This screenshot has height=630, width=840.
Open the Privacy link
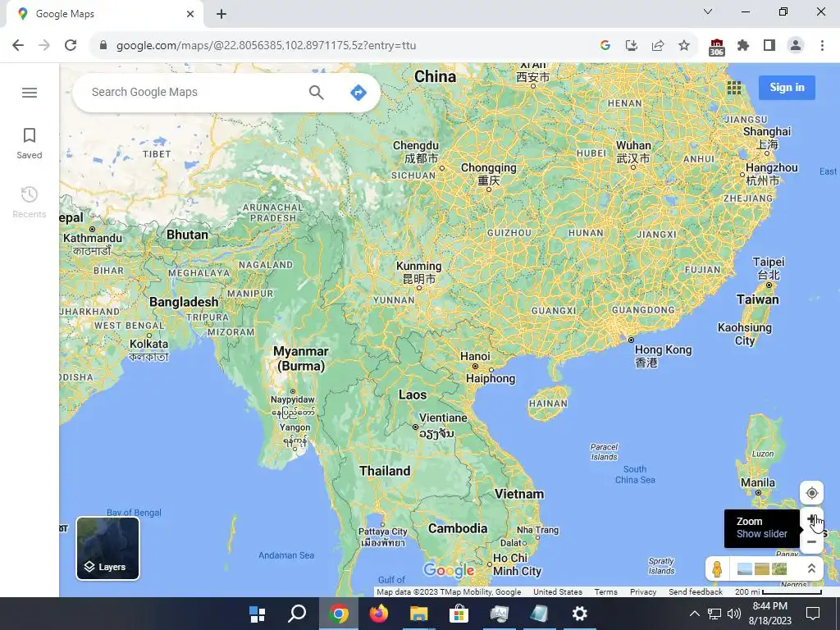pos(643,592)
